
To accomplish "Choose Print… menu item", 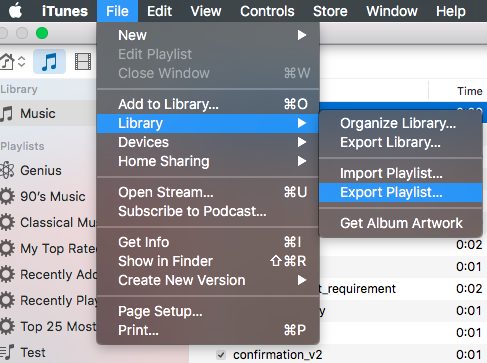I will coord(208,330).
